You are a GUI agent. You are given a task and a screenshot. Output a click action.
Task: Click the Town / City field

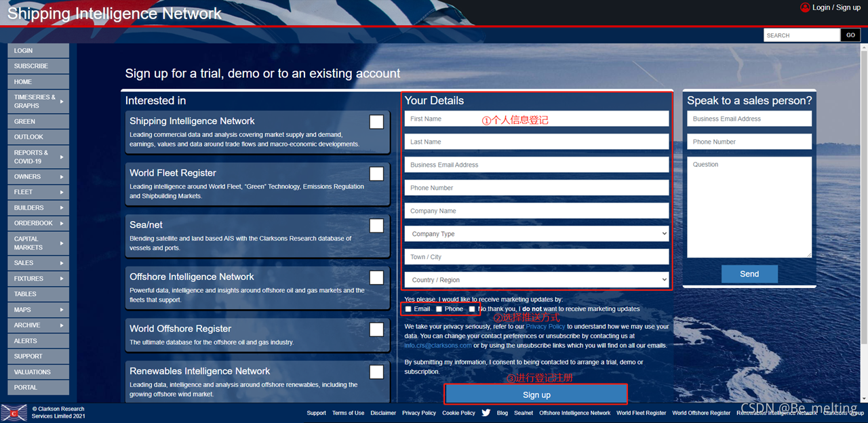point(537,257)
